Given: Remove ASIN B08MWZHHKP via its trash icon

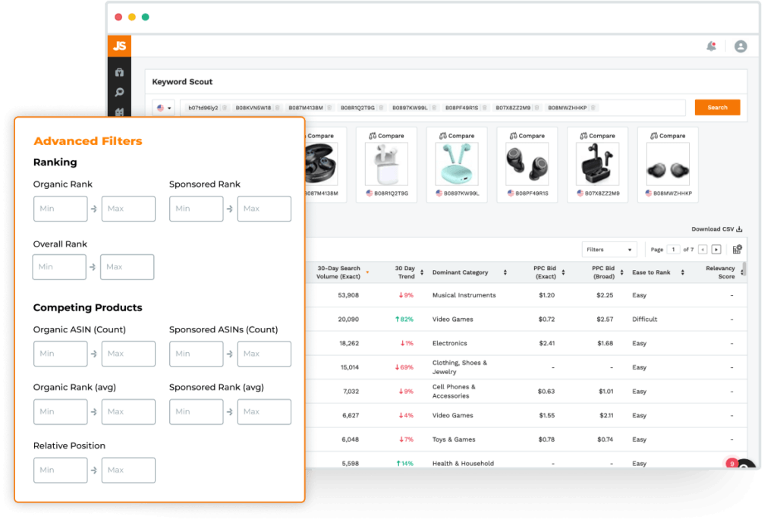Looking at the screenshot, I should tap(593, 108).
